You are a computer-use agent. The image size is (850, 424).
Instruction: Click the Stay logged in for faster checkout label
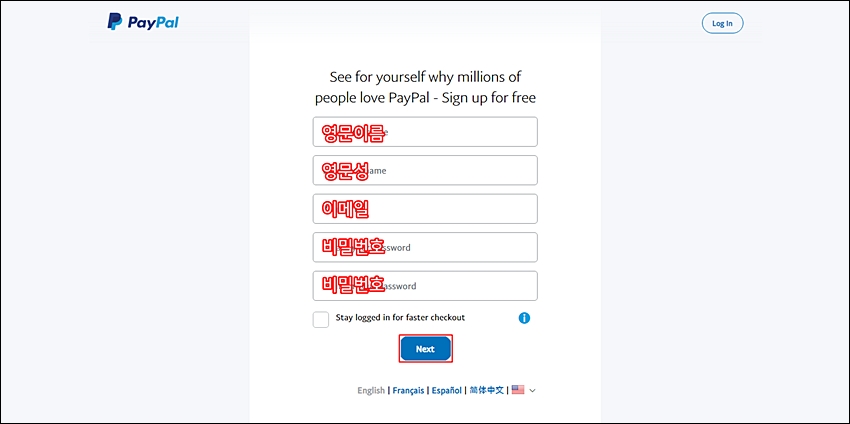point(400,318)
